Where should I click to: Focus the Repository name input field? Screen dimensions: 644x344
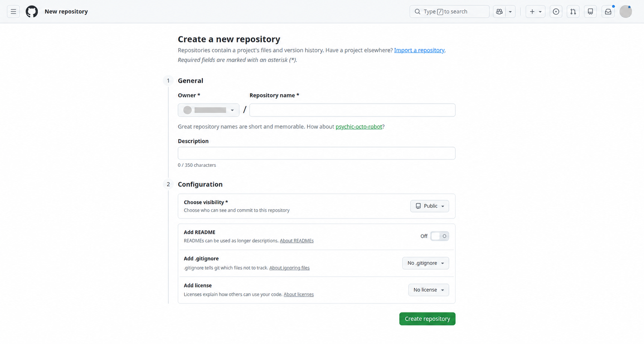tap(352, 110)
